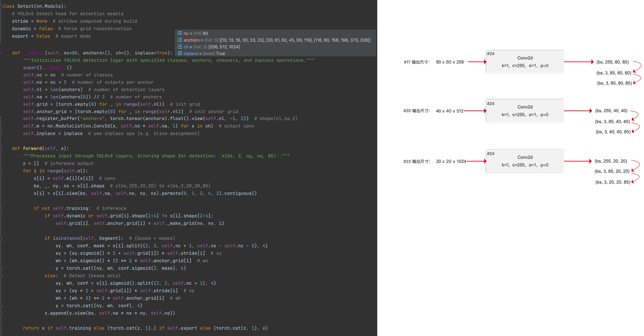
Task: Click the 'permute(0, 1, 3, 4, 2)' view line
Action: (x=145, y=193)
